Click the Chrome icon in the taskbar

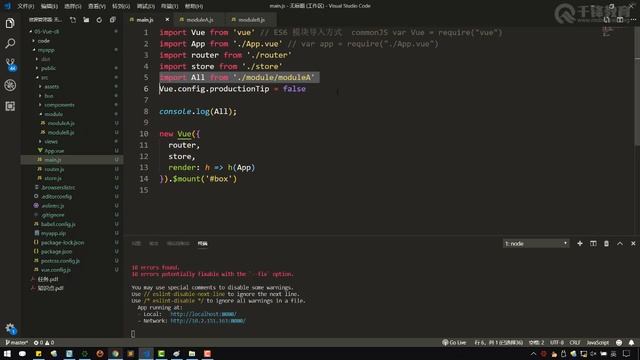[115, 353]
